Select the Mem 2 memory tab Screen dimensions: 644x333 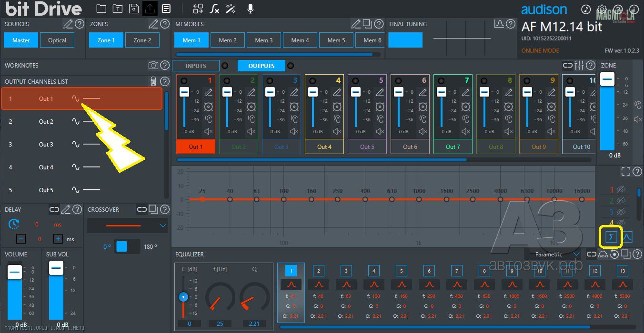(x=228, y=40)
